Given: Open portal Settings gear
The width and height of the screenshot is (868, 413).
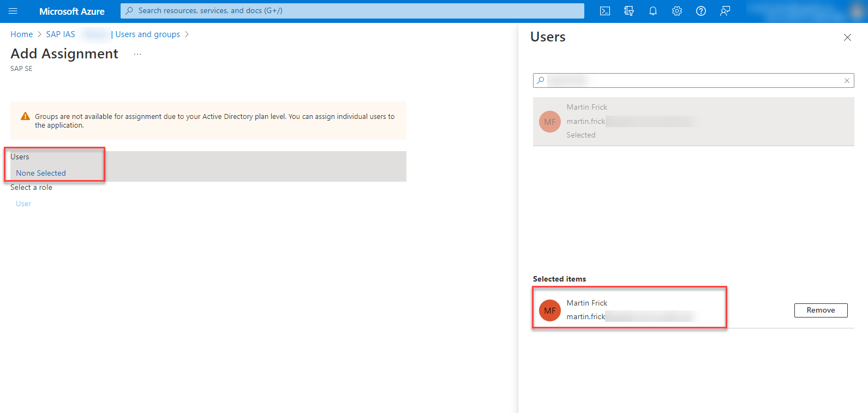Looking at the screenshot, I should (x=677, y=11).
